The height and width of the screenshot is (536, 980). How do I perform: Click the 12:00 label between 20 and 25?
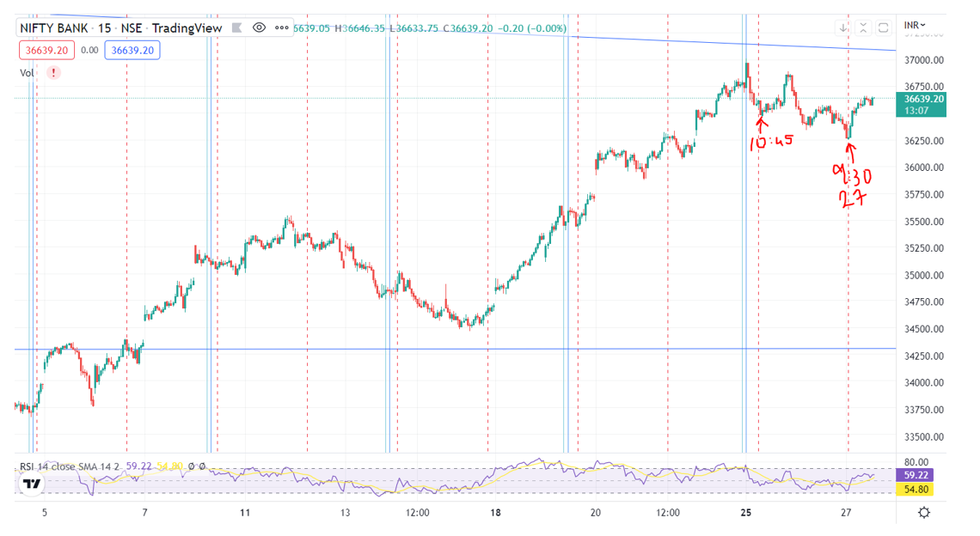click(667, 513)
